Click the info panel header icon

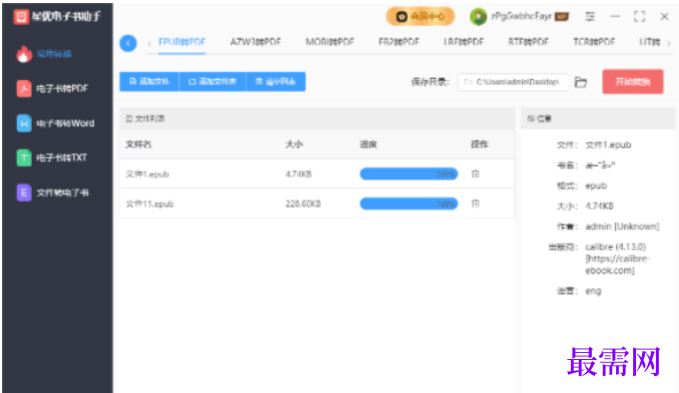pyautogui.click(x=531, y=119)
